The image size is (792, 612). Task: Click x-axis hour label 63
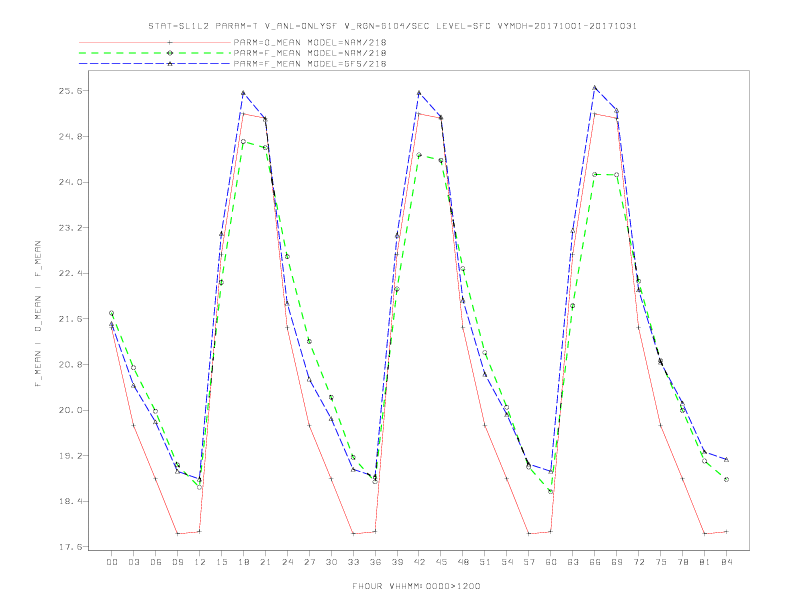click(x=573, y=562)
